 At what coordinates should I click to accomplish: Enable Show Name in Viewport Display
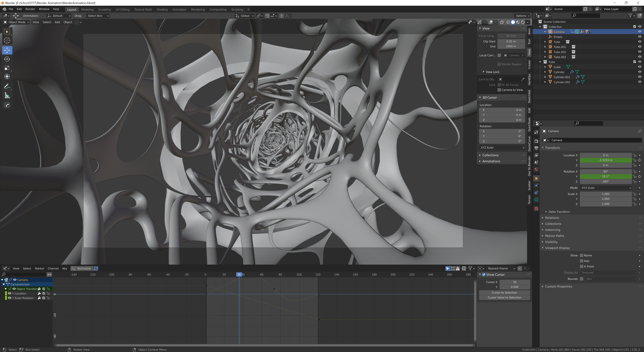tap(581, 255)
